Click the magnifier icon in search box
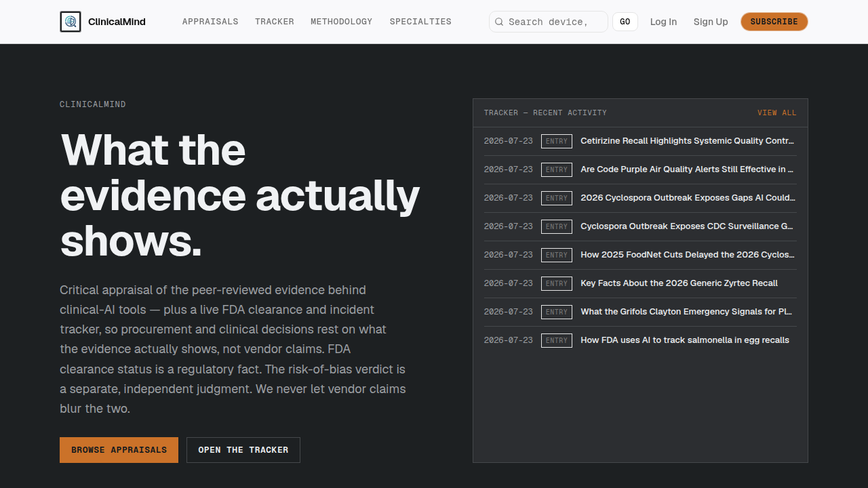The width and height of the screenshot is (868, 488). 499,22
